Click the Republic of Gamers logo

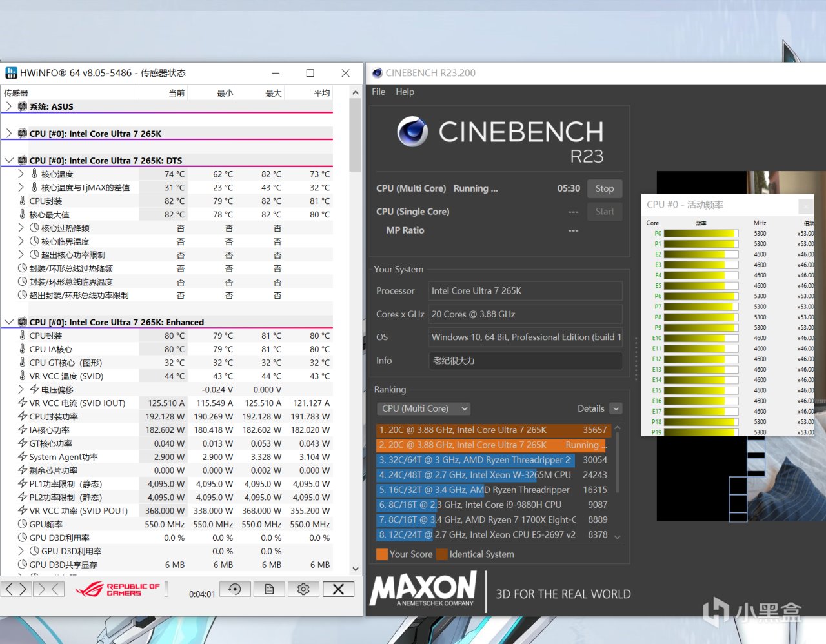[x=117, y=589]
